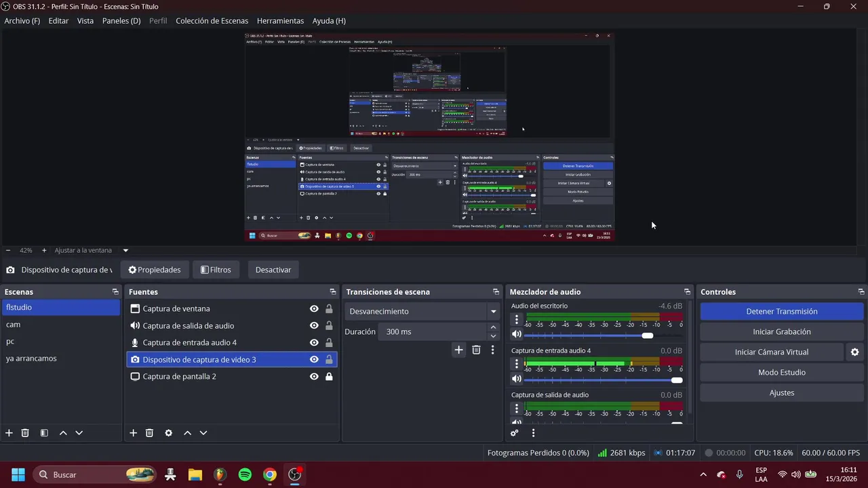The height and width of the screenshot is (488, 868).
Task: Pop out the Mezclador de audio dock
Action: (687, 291)
